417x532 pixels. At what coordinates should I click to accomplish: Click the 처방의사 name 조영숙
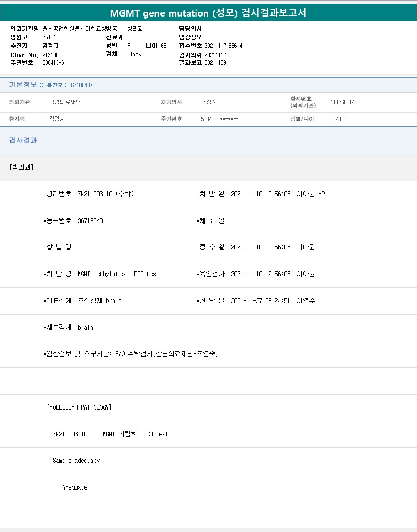(208, 102)
